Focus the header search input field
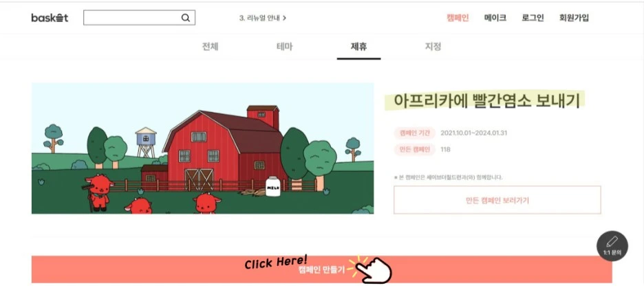This screenshot has width=644, height=288. pos(139,18)
